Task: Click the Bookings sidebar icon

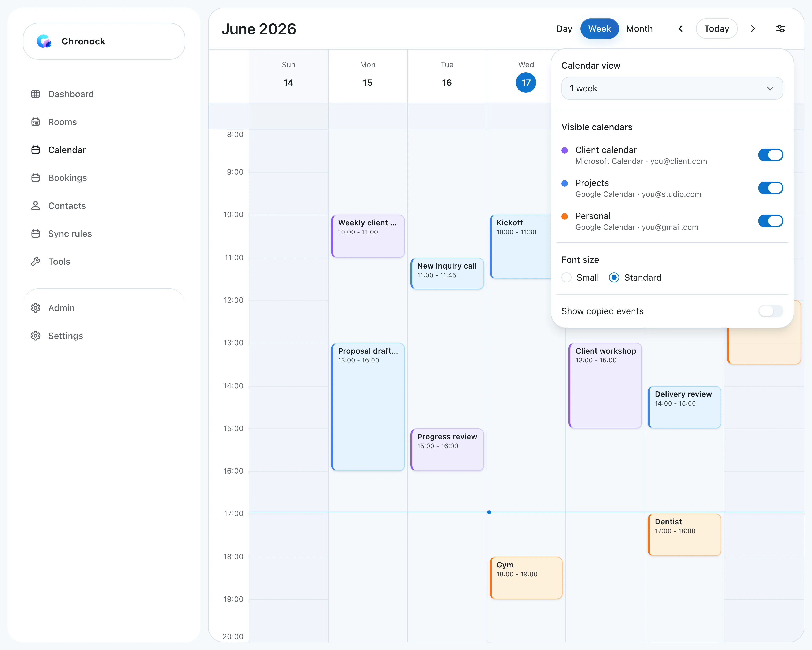Action: click(x=35, y=178)
